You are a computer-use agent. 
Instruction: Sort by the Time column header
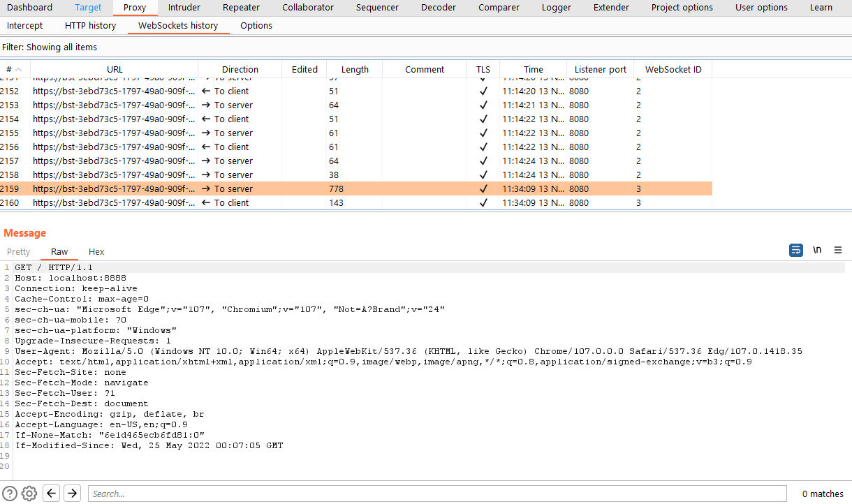tap(534, 69)
